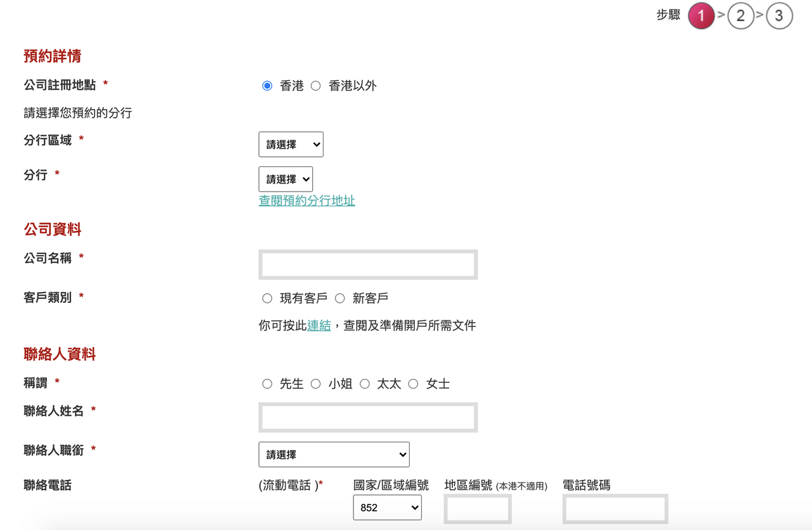
Task: Click step 2 circle indicator
Action: (740, 16)
